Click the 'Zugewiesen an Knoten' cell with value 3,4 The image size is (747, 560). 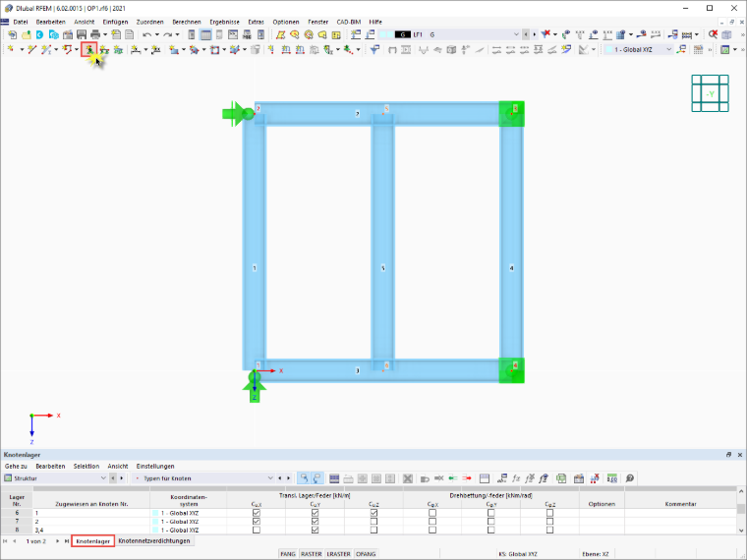(91, 530)
